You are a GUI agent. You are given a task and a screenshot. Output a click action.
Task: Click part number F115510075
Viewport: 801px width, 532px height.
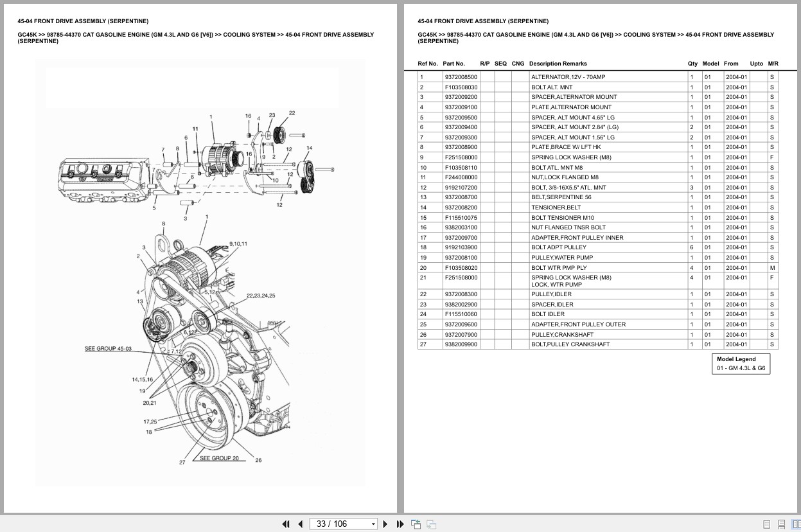point(461,217)
